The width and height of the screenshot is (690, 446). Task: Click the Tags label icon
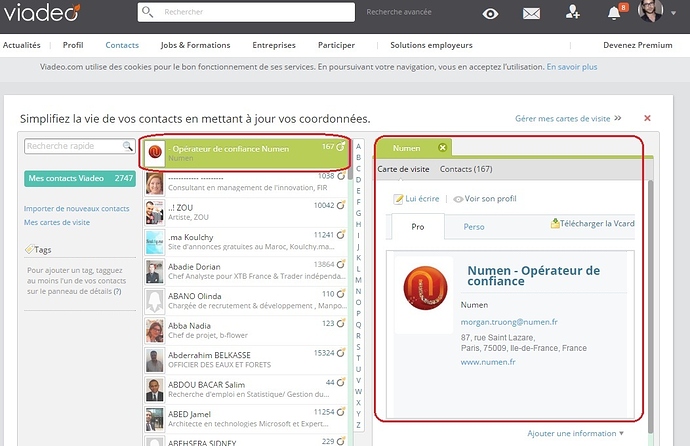coord(29,249)
